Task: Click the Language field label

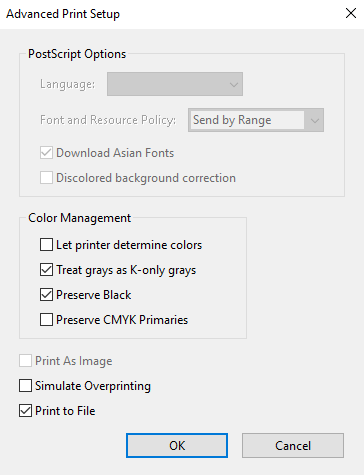Action: tap(67, 84)
